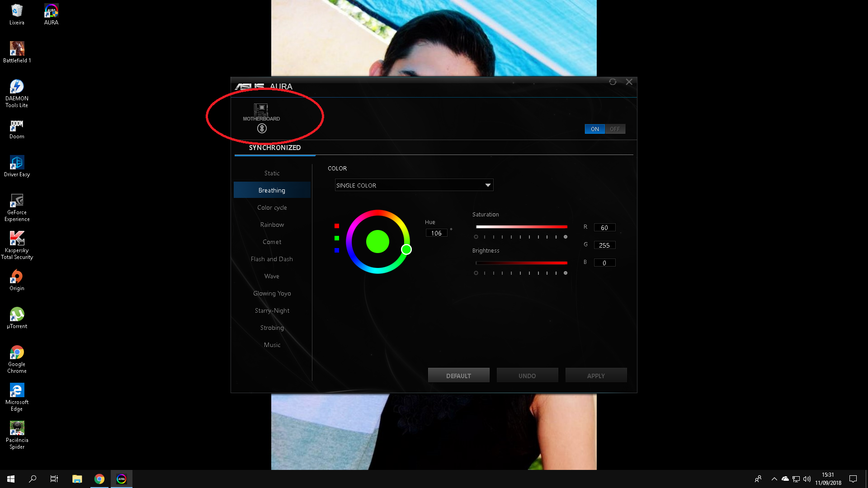The image size is (868, 488).
Task: Pick the Comet effect
Action: (272, 242)
